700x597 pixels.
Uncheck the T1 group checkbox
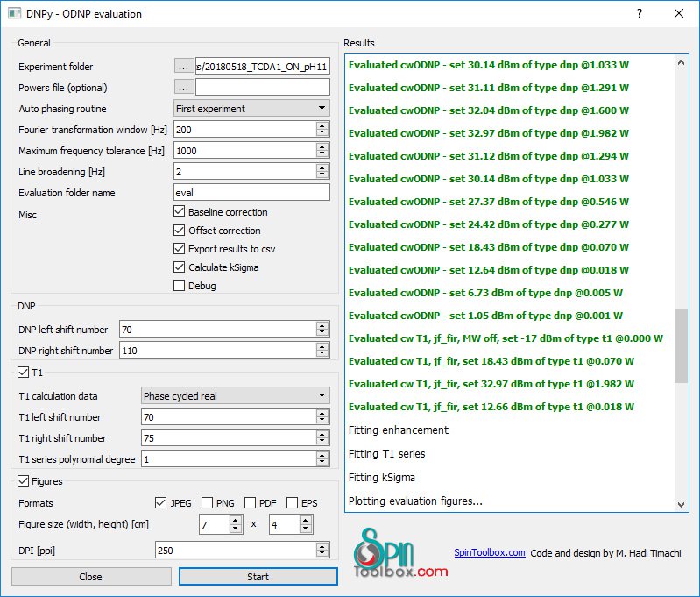[x=23, y=373]
